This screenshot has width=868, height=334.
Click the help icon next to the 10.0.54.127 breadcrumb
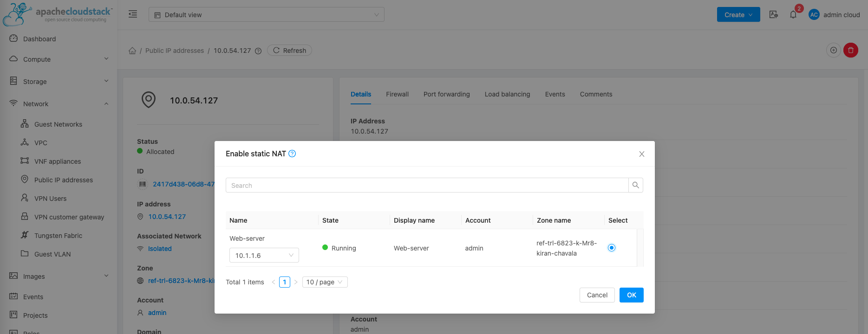[x=258, y=51]
